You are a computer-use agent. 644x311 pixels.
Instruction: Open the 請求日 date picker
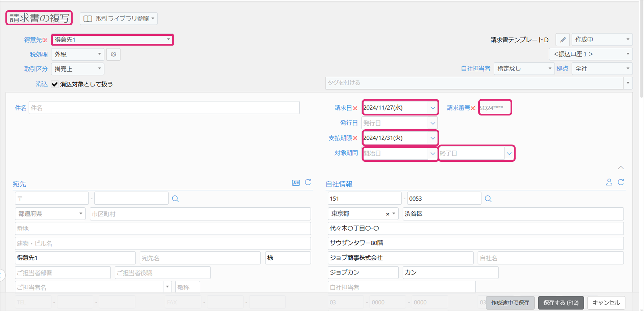point(432,108)
